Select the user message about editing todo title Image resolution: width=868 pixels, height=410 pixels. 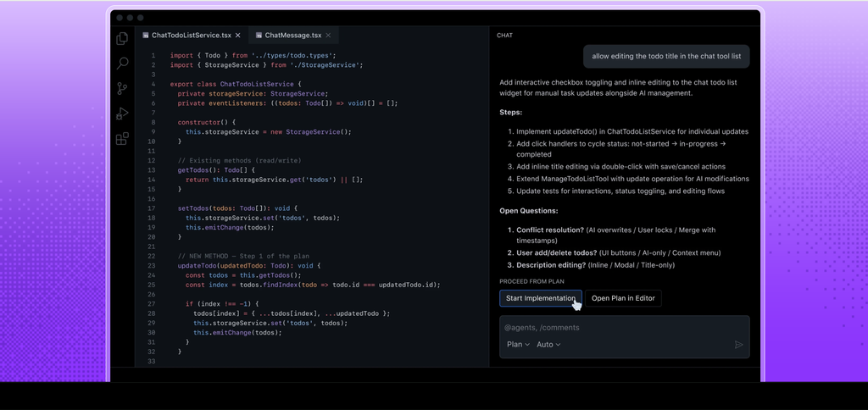pyautogui.click(x=666, y=57)
